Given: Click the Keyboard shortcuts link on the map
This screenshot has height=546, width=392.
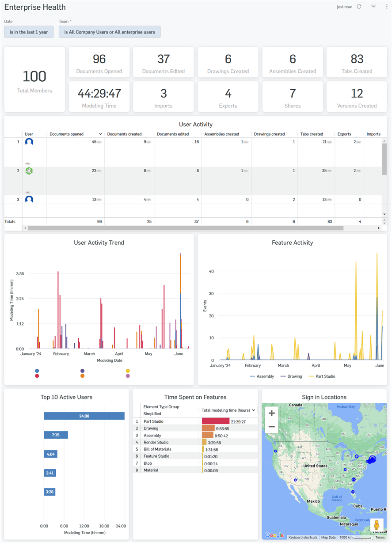Looking at the screenshot, I should coord(304,537).
